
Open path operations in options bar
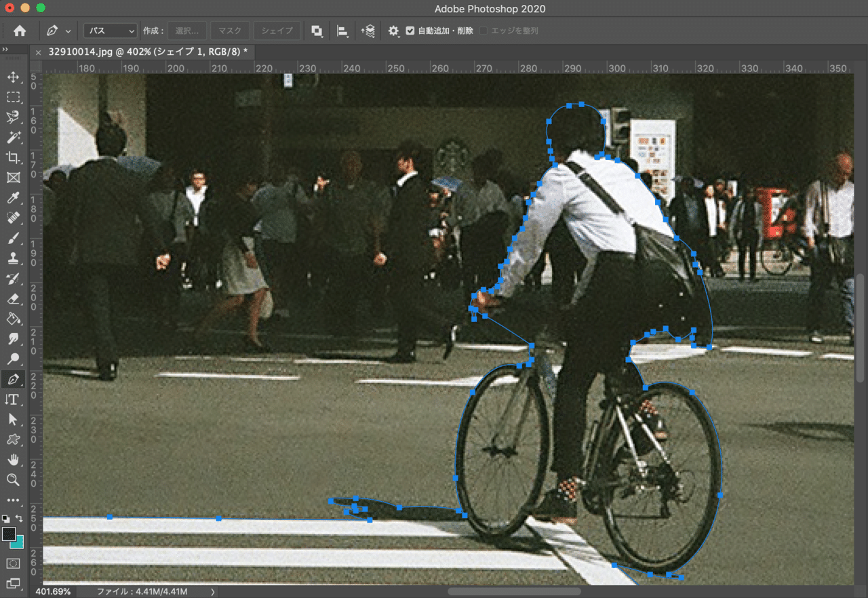tap(317, 31)
